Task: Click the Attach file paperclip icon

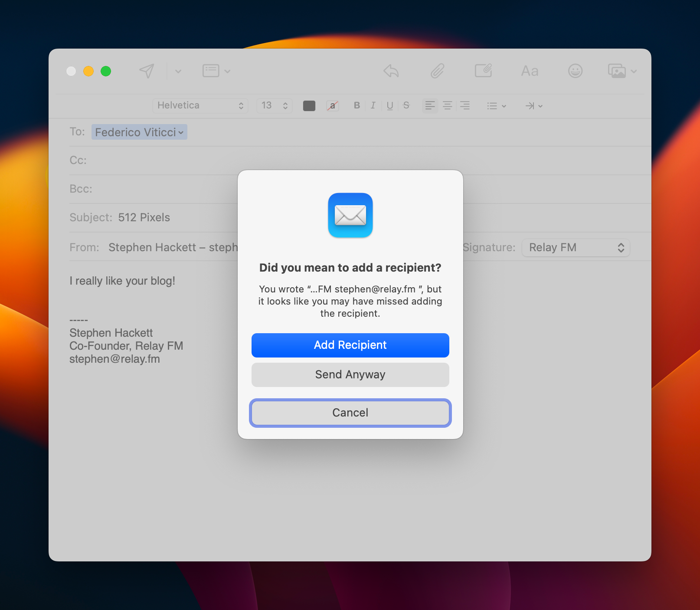Action: (437, 71)
